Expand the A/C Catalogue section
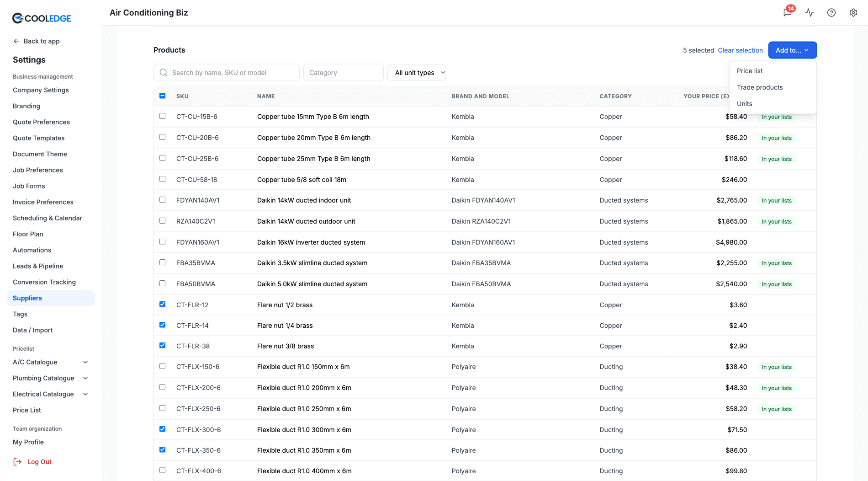Image resolution: width=868 pixels, height=481 pixels. 85,362
